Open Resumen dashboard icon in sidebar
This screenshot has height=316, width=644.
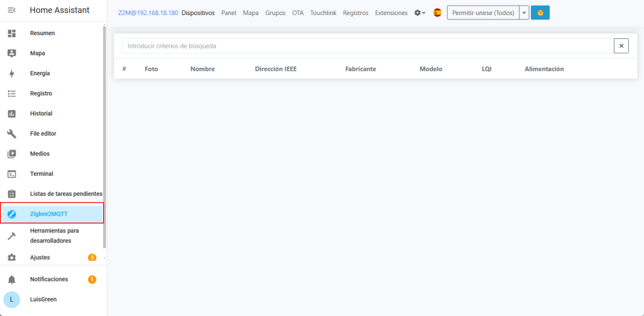pyautogui.click(x=11, y=33)
